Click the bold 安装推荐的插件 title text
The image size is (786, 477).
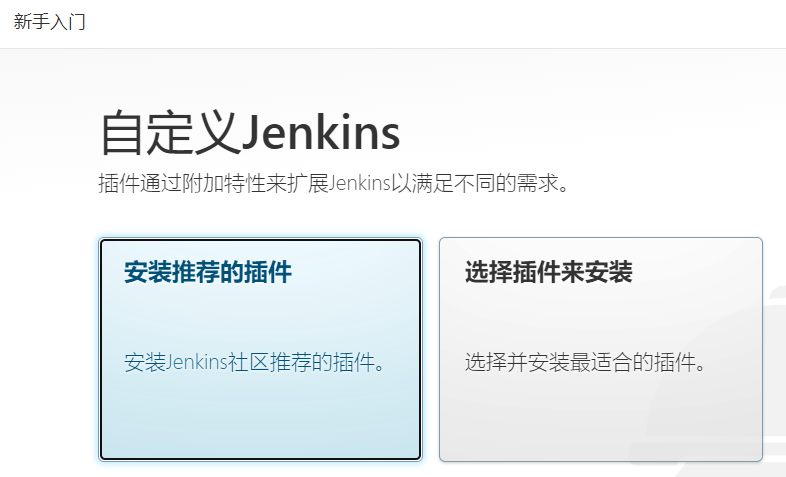(208, 273)
